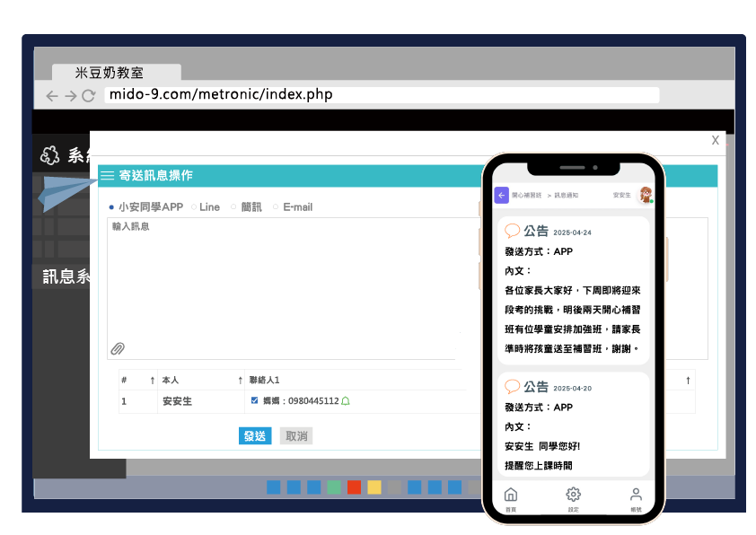Tap the back arrow on the phone header
The height and width of the screenshot is (535, 756).
(x=501, y=195)
